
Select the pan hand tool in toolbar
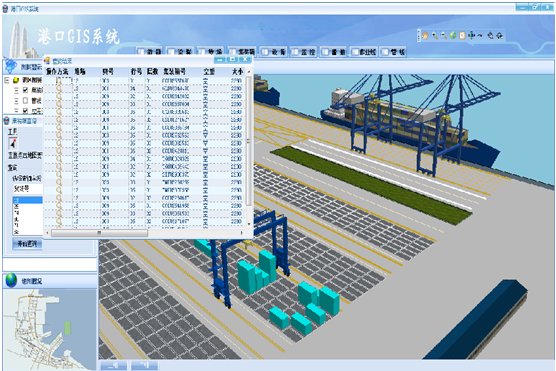425,35
